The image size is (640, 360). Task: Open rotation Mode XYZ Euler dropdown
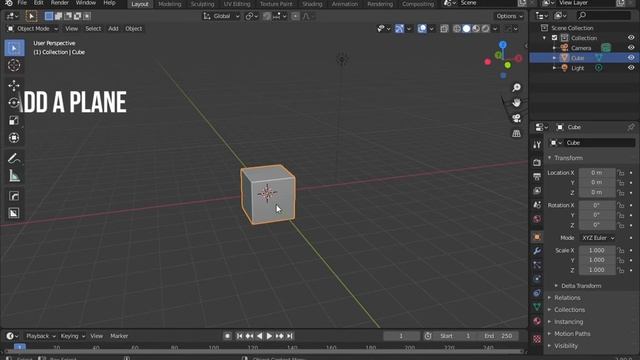coord(598,238)
